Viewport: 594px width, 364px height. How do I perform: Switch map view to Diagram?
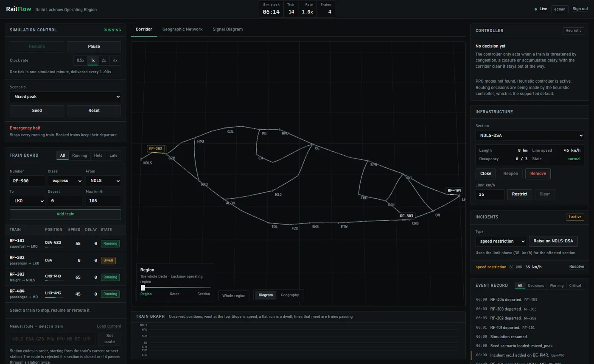pyautogui.click(x=266, y=295)
